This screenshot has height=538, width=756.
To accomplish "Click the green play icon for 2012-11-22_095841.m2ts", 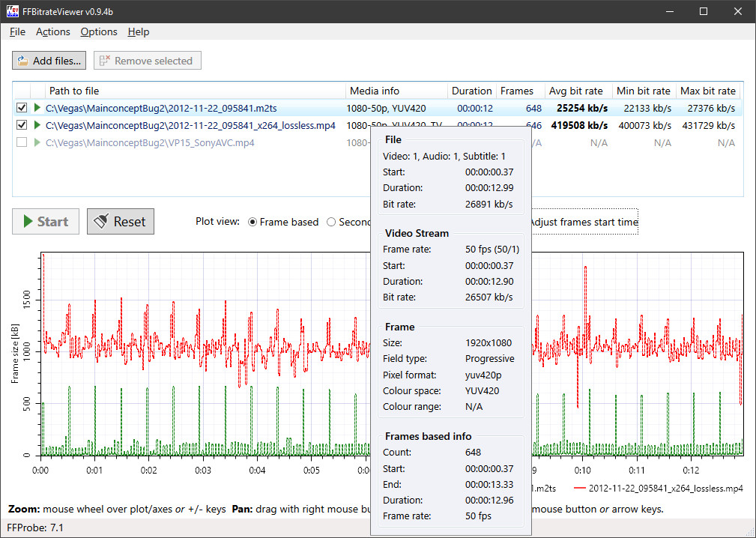I will 37,108.
